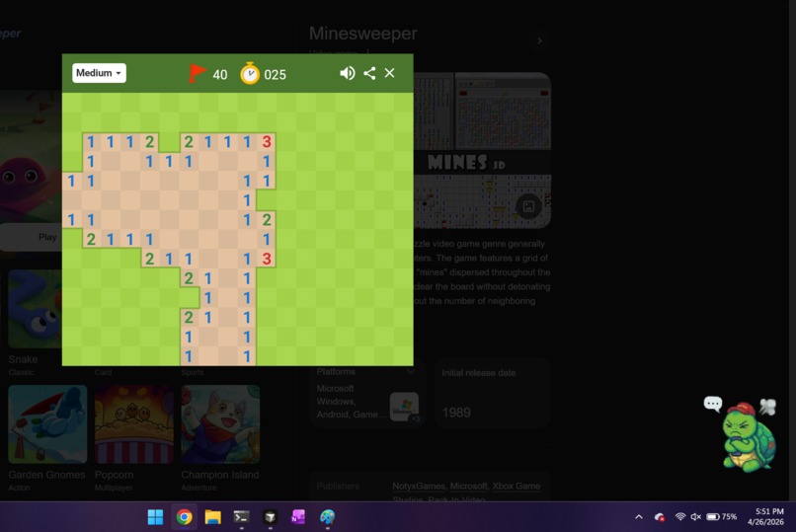Click the muted volume tray icon
Image resolution: width=796 pixels, height=532 pixels.
coord(695,517)
